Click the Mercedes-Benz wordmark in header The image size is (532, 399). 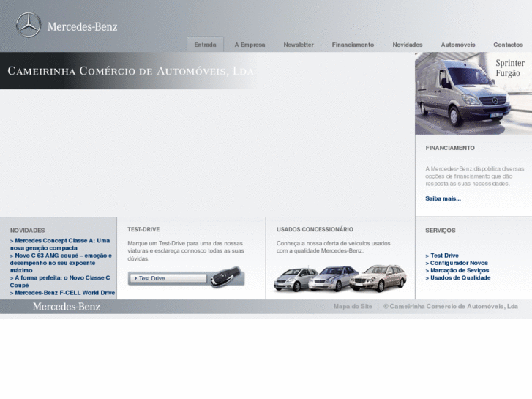(83, 26)
